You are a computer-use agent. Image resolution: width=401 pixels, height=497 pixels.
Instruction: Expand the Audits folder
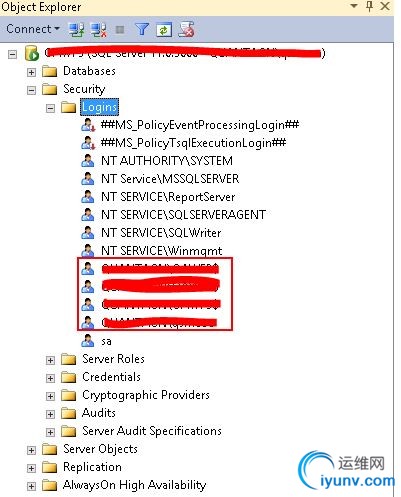[50, 414]
